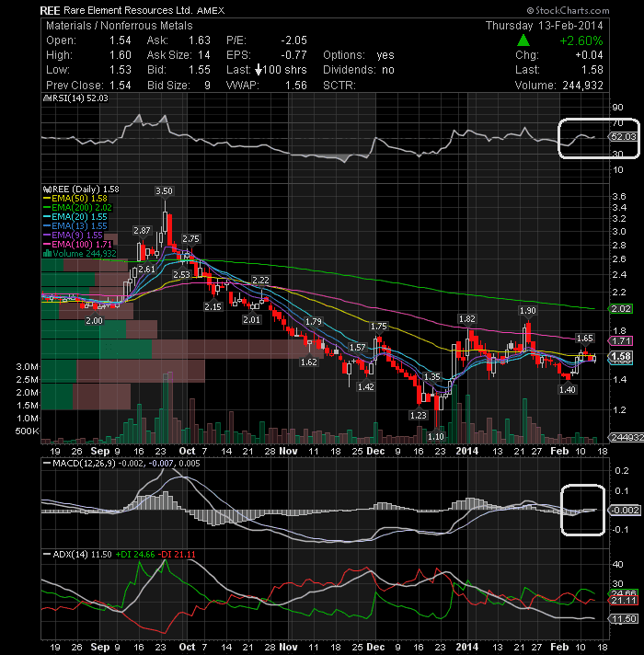Click the EPS value -0.77

[293, 55]
